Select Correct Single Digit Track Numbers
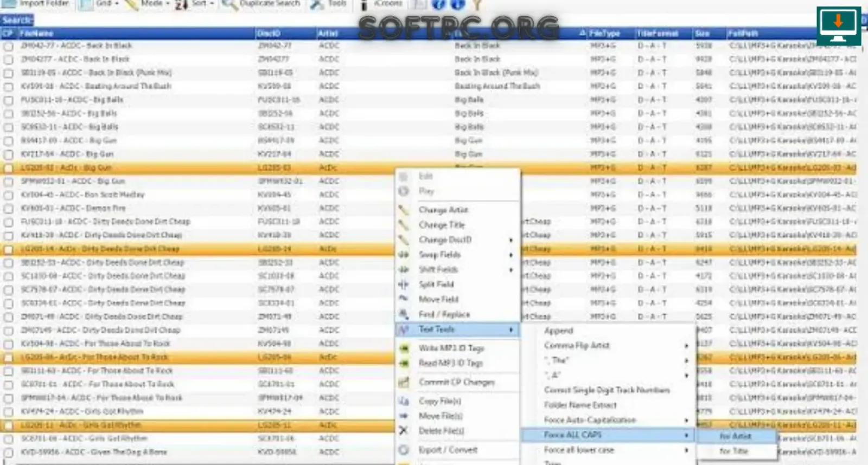868x465 pixels. [x=607, y=390]
